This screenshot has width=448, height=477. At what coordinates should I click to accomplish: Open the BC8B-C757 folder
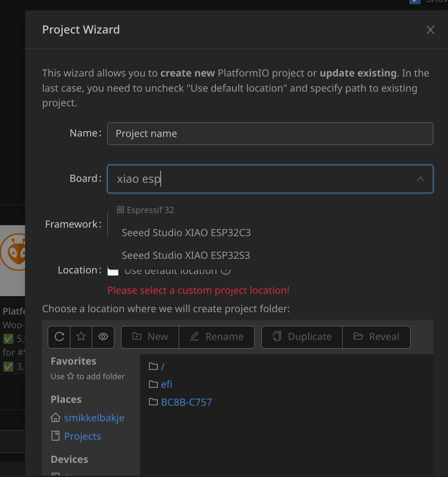(186, 402)
